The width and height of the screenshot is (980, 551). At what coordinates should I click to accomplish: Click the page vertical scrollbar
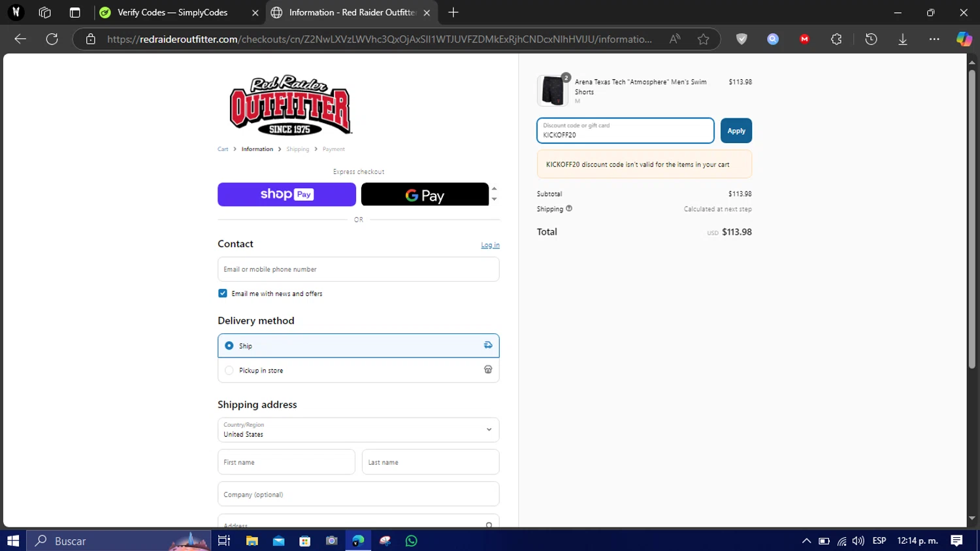pyautogui.click(x=972, y=219)
